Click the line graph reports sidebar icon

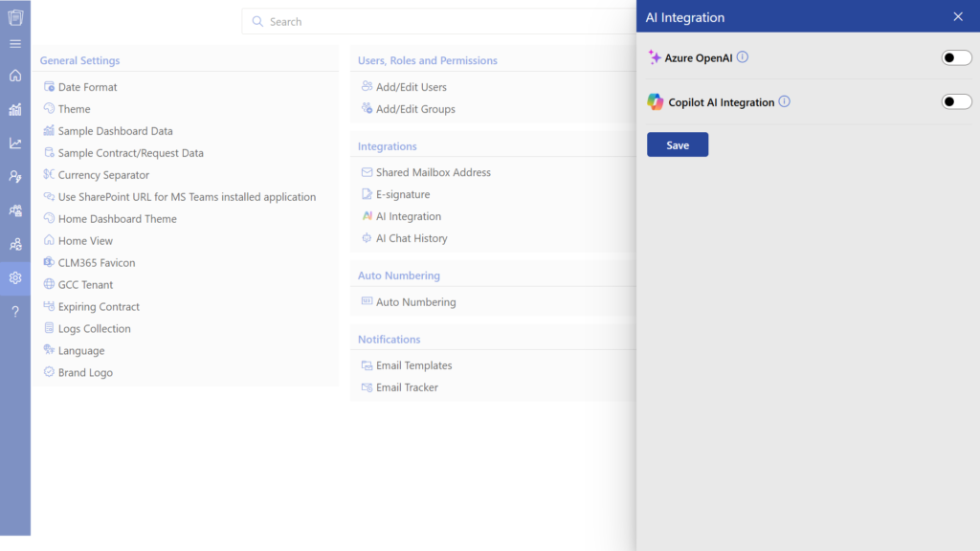(x=15, y=143)
